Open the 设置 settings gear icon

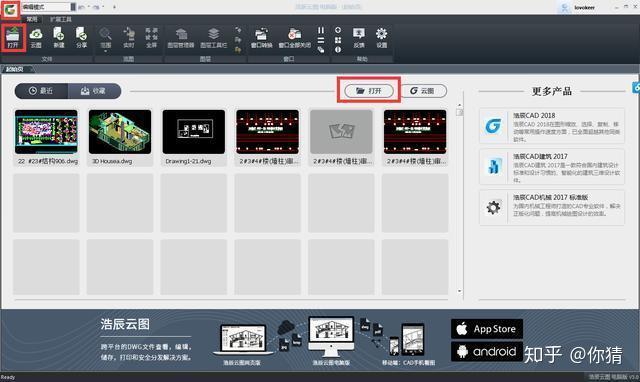coord(382,38)
